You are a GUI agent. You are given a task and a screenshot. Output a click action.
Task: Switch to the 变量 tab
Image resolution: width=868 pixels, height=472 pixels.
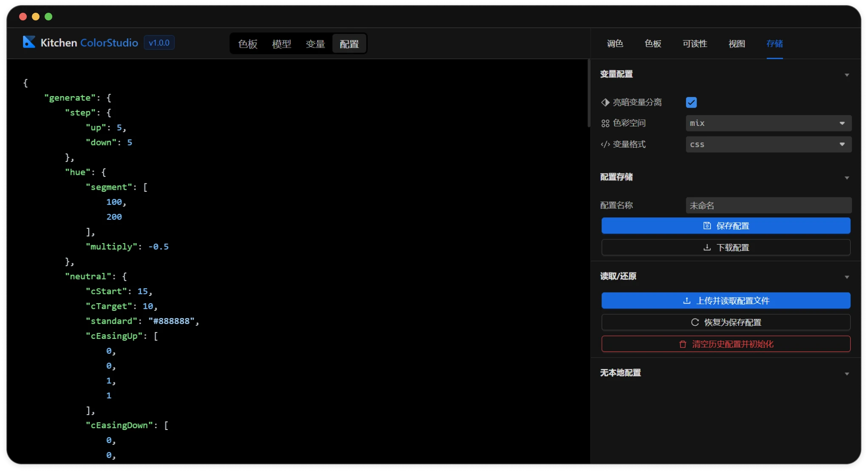(x=315, y=44)
